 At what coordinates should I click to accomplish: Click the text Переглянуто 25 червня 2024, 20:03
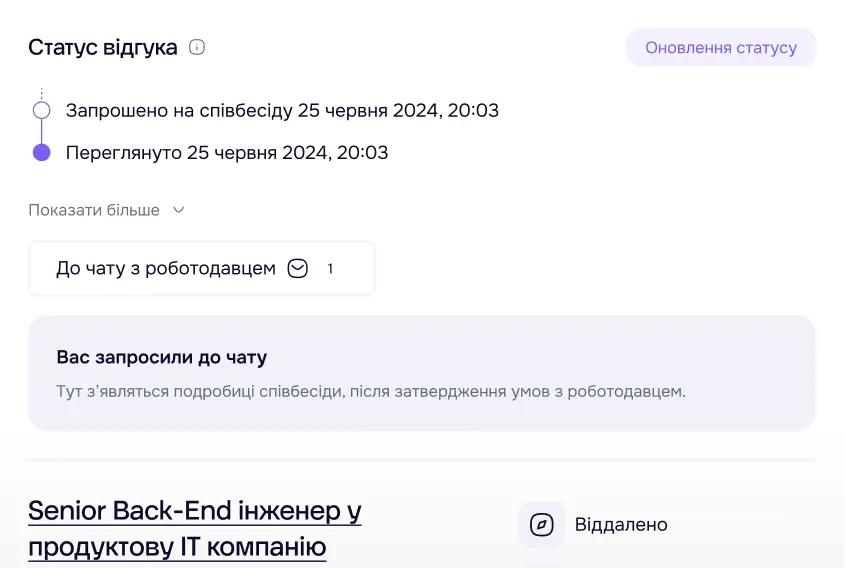(x=227, y=153)
